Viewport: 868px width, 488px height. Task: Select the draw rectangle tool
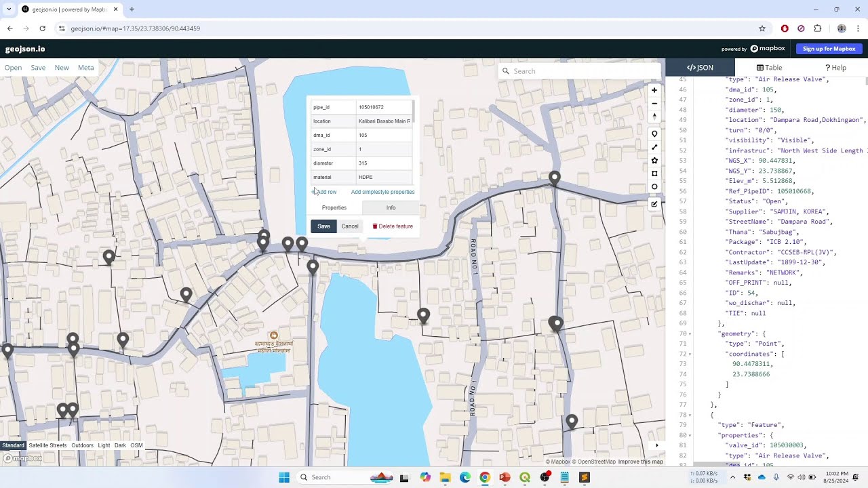(x=654, y=174)
